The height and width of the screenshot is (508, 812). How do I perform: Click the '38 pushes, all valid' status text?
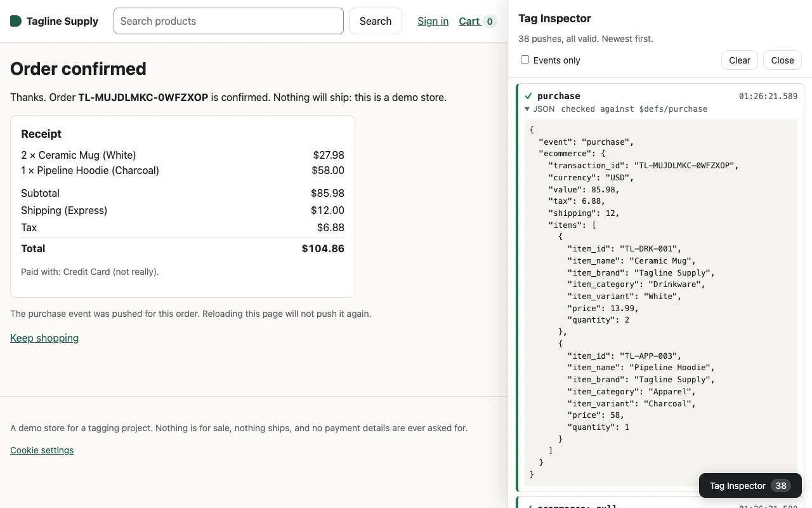pyautogui.click(x=586, y=39)
